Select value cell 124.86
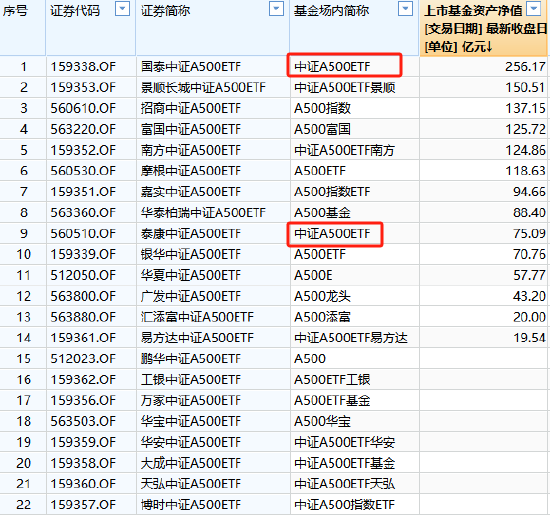The image size is (550, 515). (x=484, y=150)
